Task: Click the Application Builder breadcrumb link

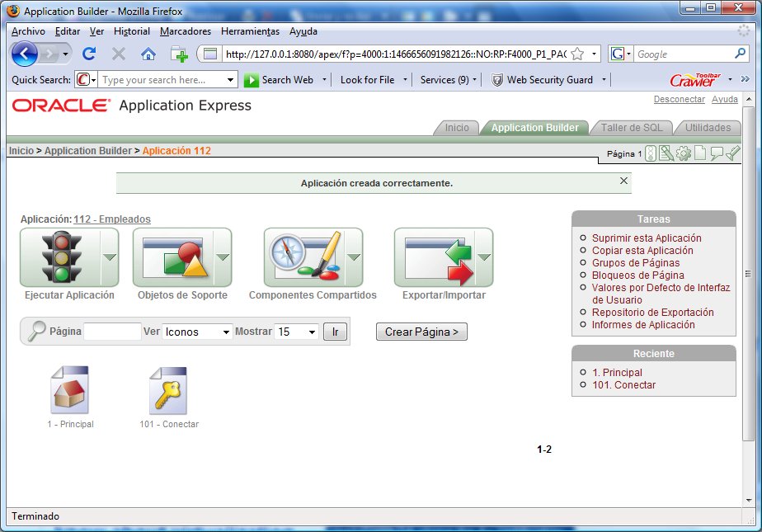Action: tap(88, 151)
